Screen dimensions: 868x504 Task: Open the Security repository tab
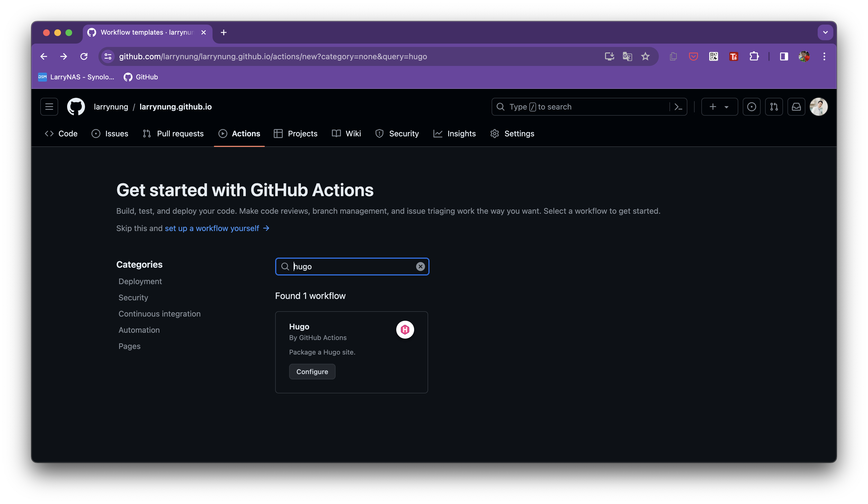(397, 134)
